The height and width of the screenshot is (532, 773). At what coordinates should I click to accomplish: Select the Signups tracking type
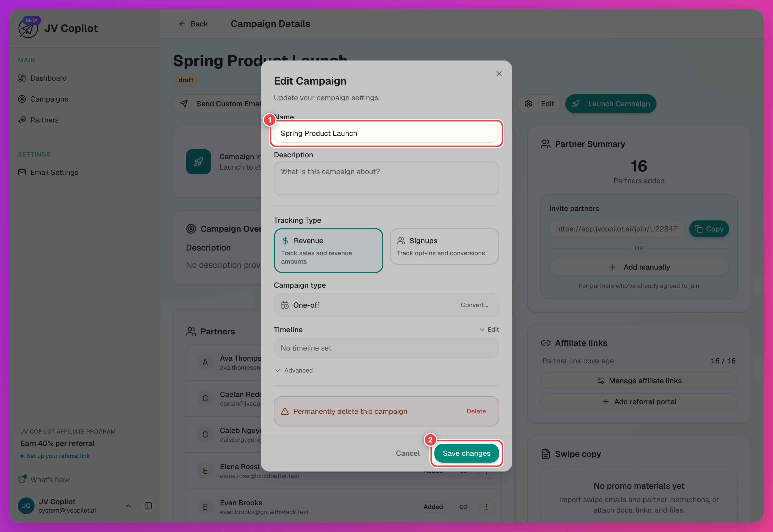coord(444,246)
